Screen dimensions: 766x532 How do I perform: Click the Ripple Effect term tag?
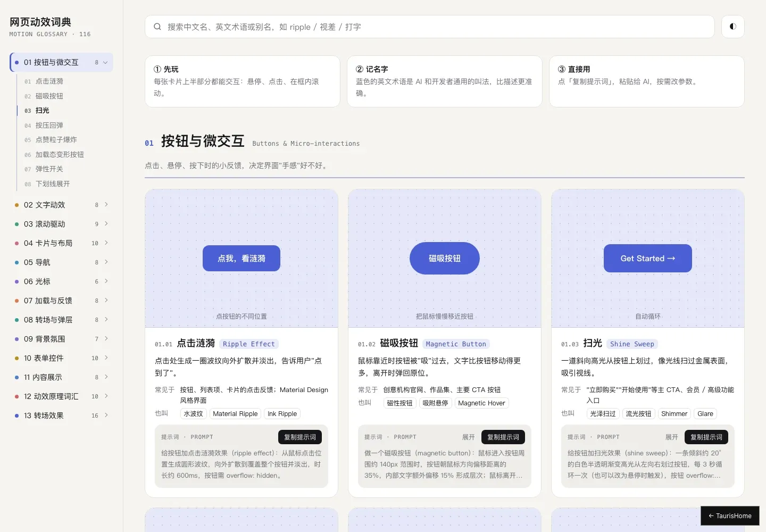pyautogui.click(x=249, y=344)
